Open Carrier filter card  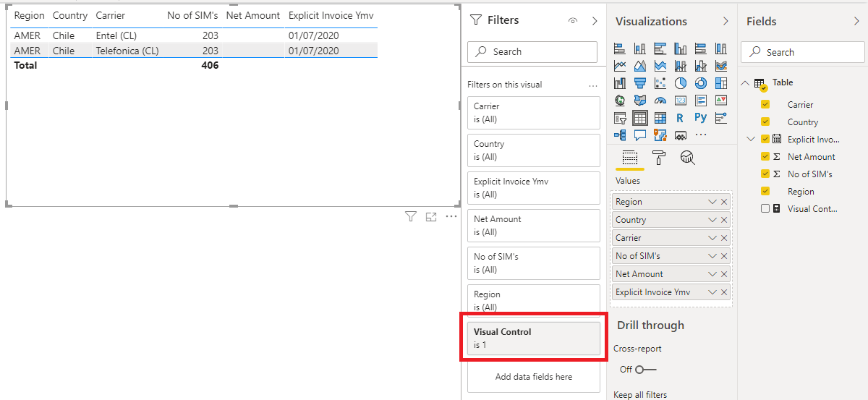click(x=534, y=113)
